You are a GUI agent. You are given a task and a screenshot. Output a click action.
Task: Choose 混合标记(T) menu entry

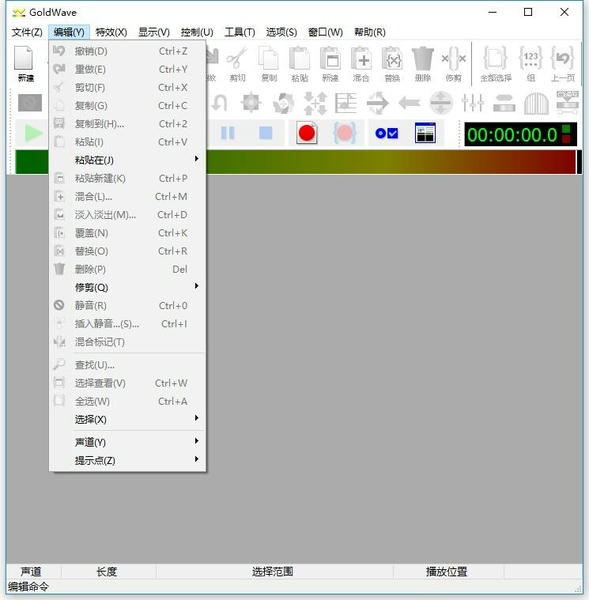coord(127,342)
